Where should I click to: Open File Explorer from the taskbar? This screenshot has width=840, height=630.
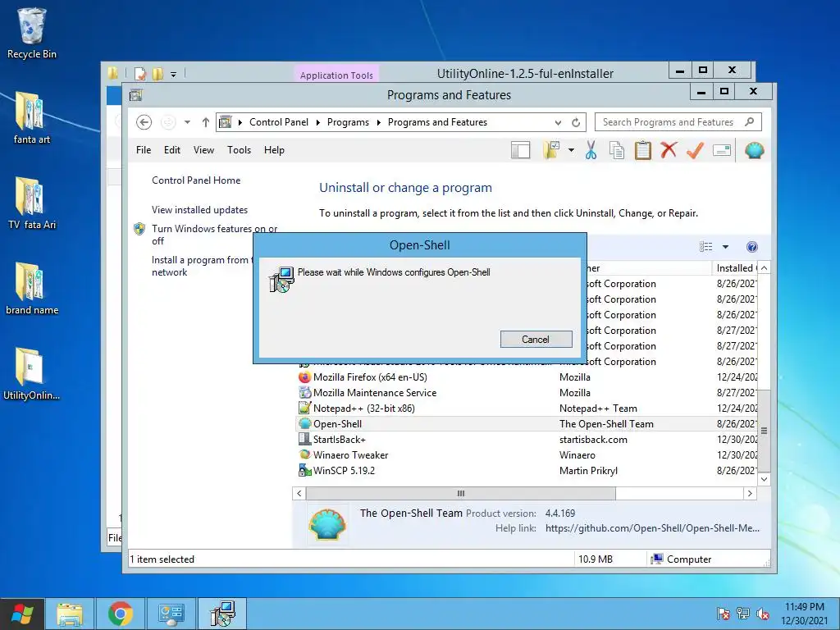[x=70, y=614]
